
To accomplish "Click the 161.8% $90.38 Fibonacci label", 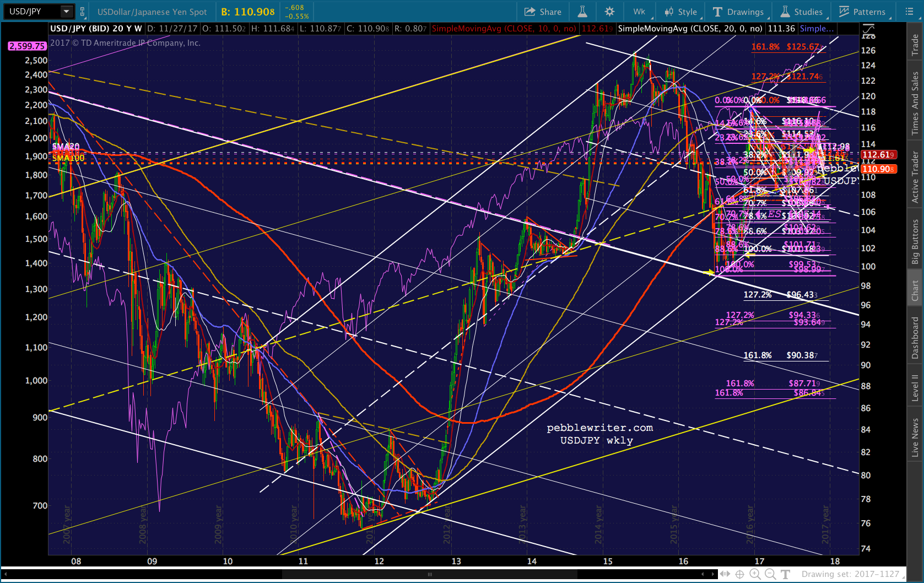I will [781, 355].
